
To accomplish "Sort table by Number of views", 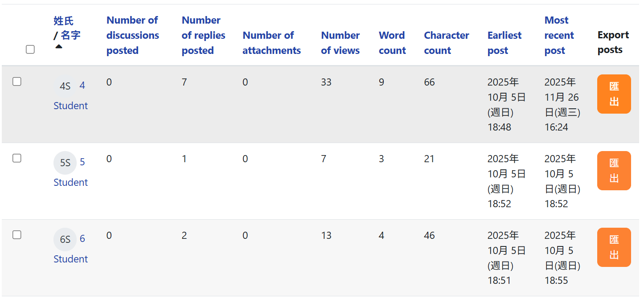I will (340, 43).
